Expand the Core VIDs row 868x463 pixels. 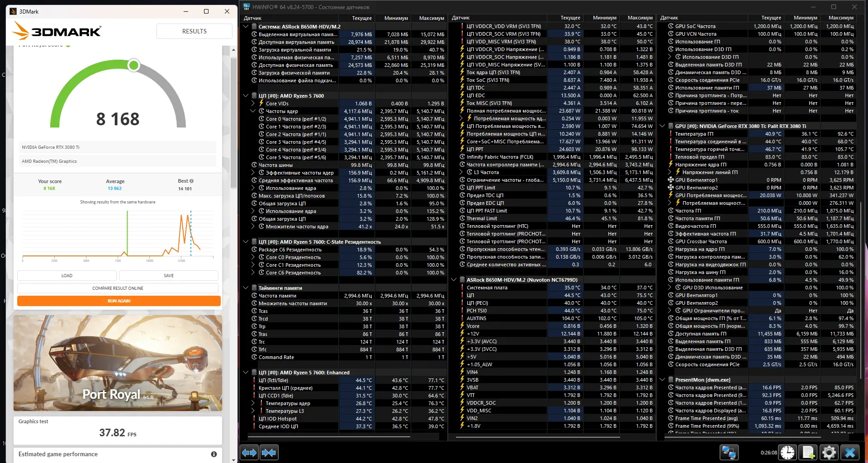click(x=253, y=104)
